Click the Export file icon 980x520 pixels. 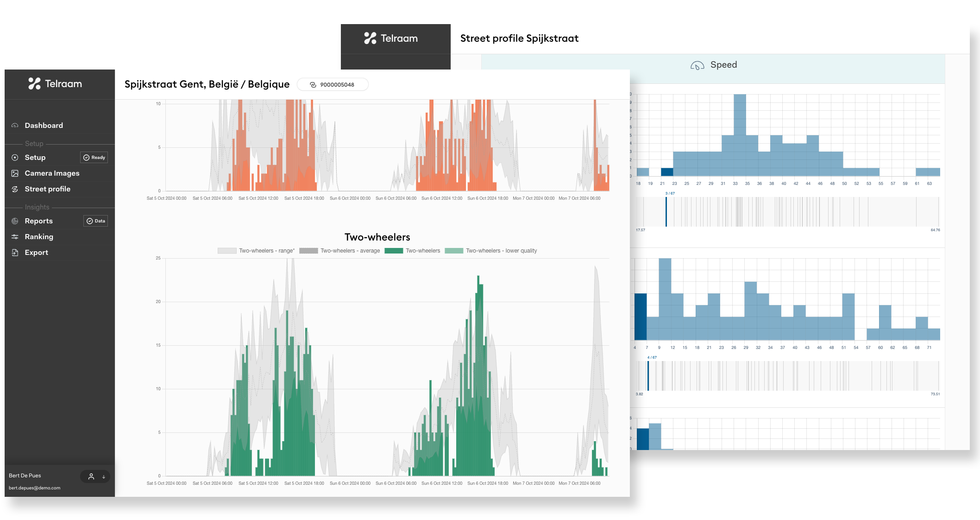[15, 253]
